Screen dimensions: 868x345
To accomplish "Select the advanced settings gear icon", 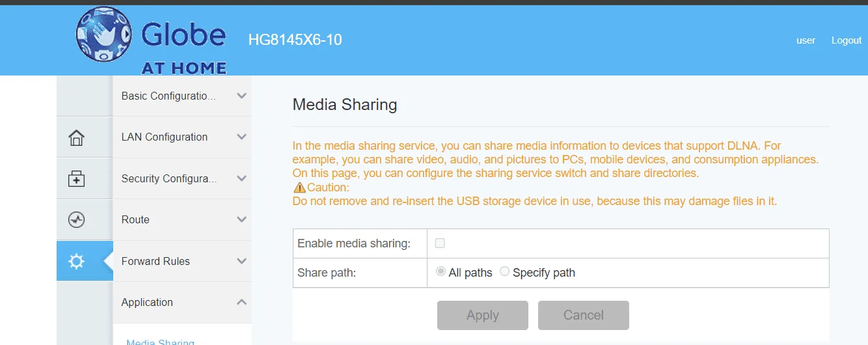I will click(x=77, y=261).
